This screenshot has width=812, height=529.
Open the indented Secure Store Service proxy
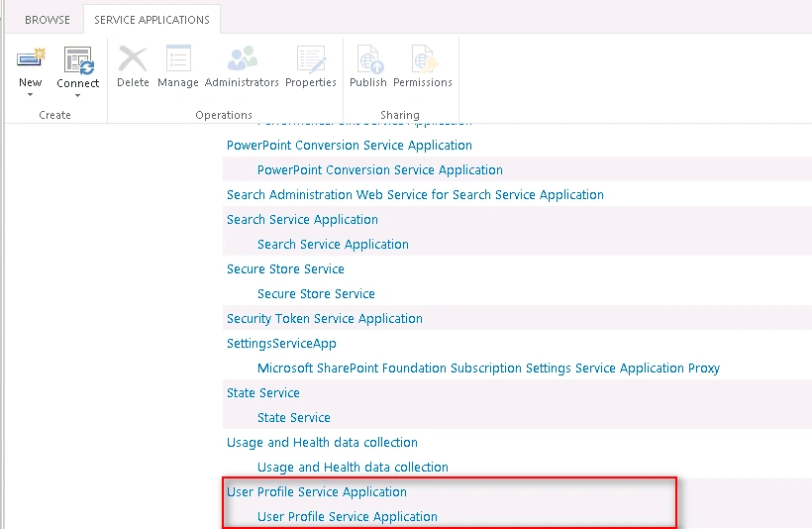pyautogui.click(x=316, y=294)
